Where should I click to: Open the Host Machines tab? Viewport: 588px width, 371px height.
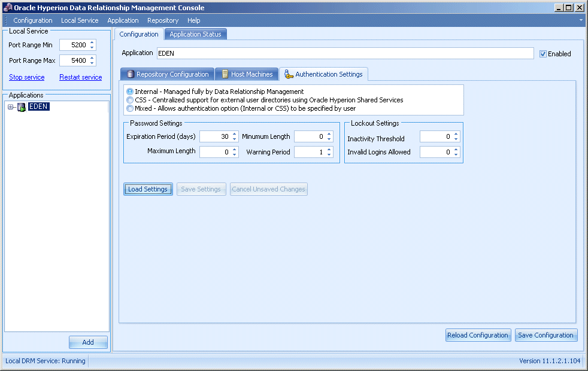coord(247,74)
